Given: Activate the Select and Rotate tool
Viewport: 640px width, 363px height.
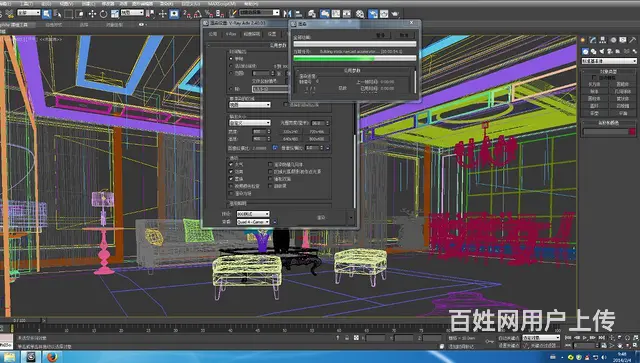Looking at the screenshot, I should click(x=103, y=14).
